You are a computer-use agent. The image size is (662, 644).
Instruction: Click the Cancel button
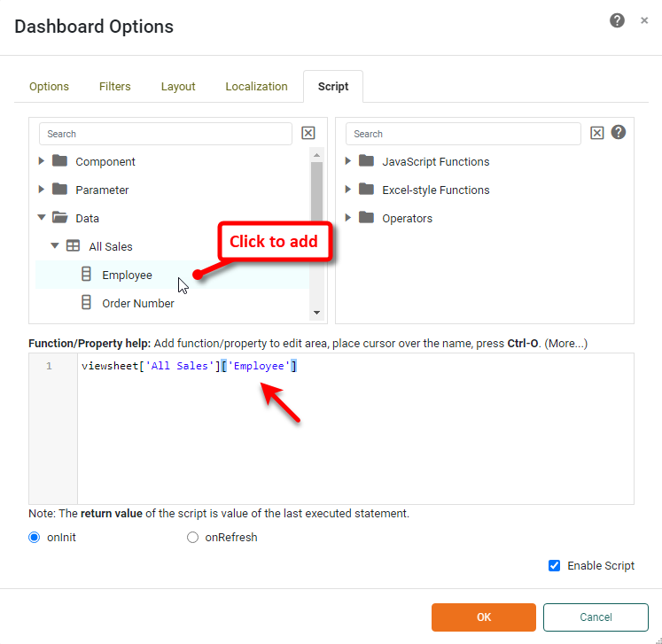(x=596, y=617)
